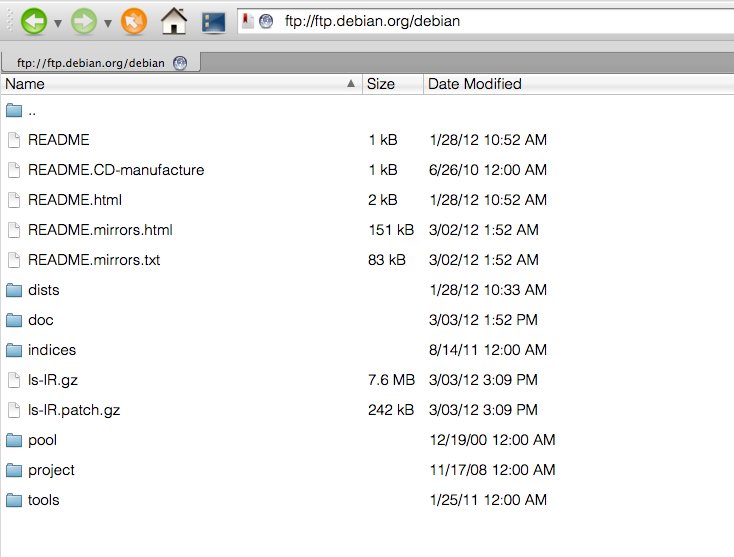734x557 pixels.
Task: Click the indices folder icon
Action: (x=14, y=350)
